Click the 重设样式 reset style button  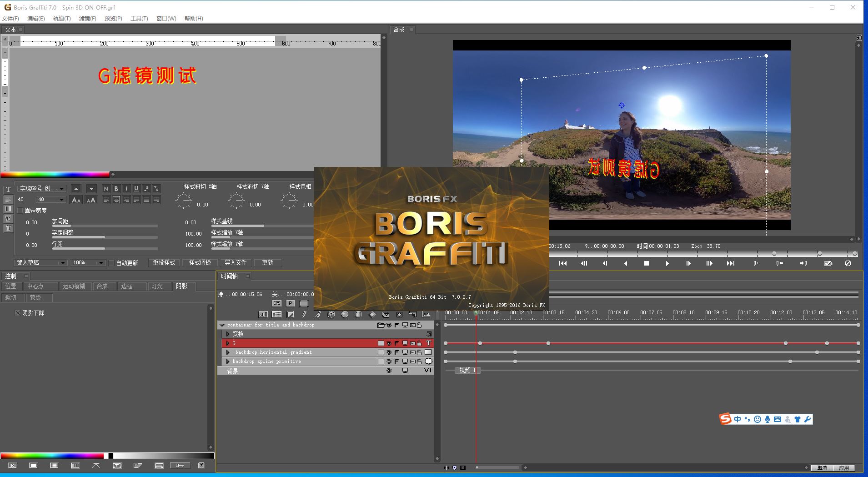[x=164, y=263]
